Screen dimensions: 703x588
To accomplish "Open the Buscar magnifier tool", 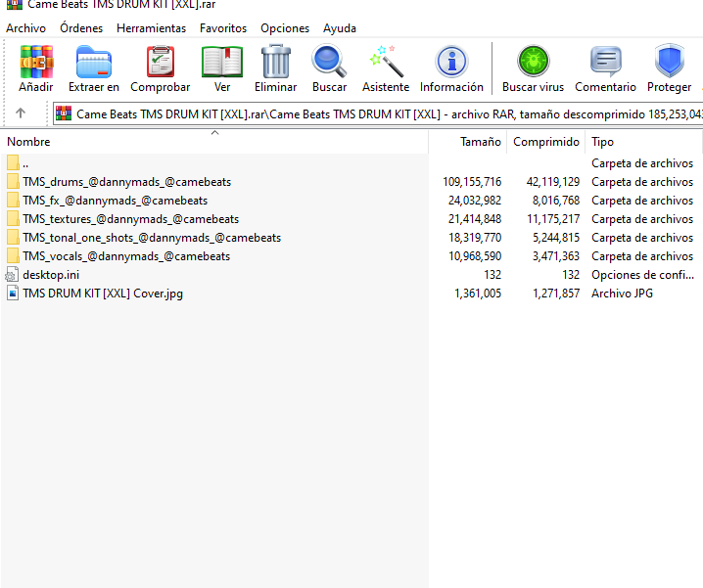I will (330, 61).
